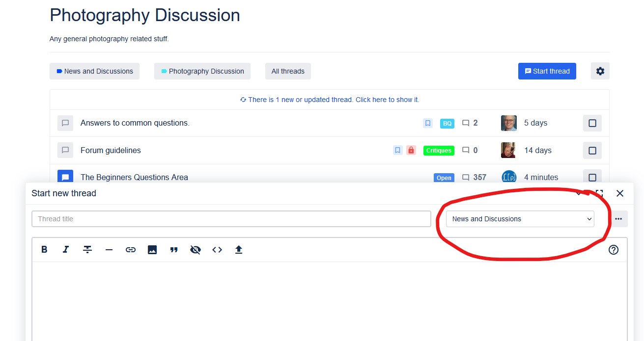Open the News and Discussions category dropdown
Screen dimensions: 644x341
(x=520, y=219)
